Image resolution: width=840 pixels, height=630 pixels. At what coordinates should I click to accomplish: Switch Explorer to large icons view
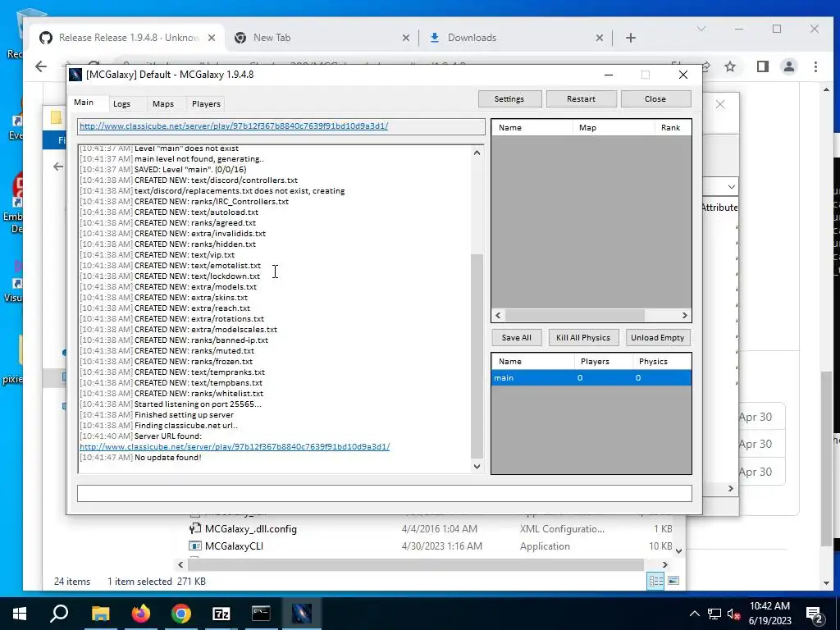coord(673,582)
